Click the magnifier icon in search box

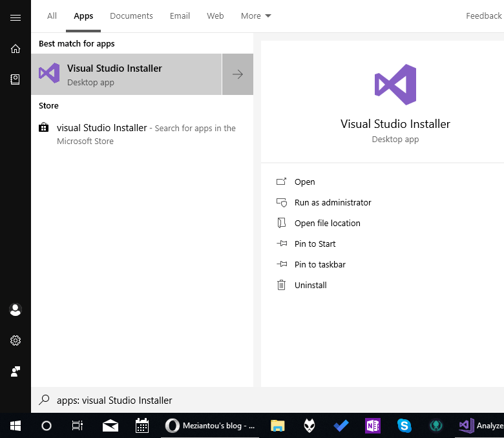tap(44, 400)
